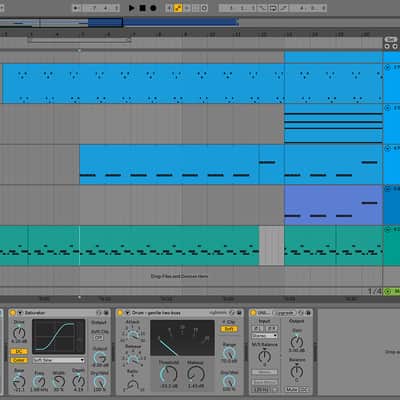400x400 pixels.
Task: Toggle the Utility device activator
Action: [x=253, y=313]
